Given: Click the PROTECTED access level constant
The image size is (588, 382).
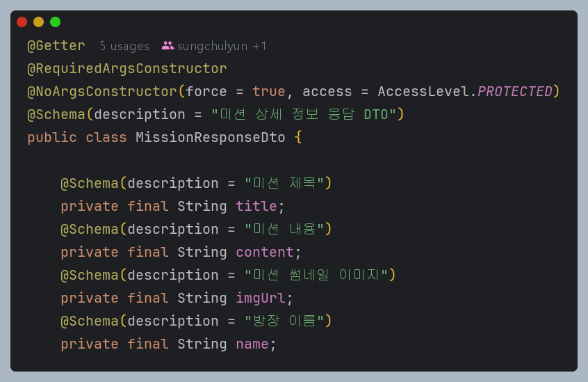Looking at the screenshot, I should [514, 92].
